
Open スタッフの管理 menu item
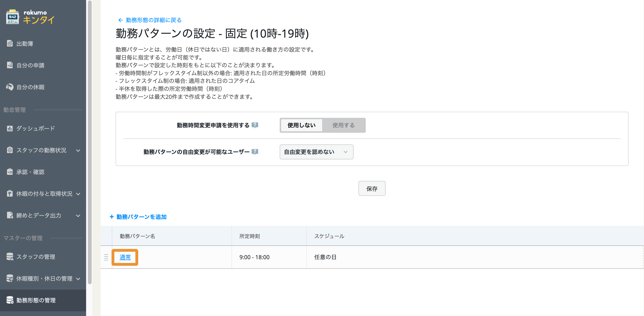pyautogui.click(x=43, y=257)
